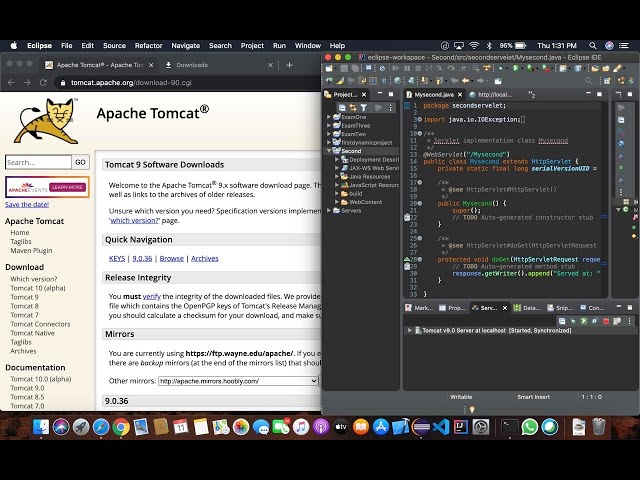Click the verify link
This screenshot has width=640, height=480.
point(151,296)
